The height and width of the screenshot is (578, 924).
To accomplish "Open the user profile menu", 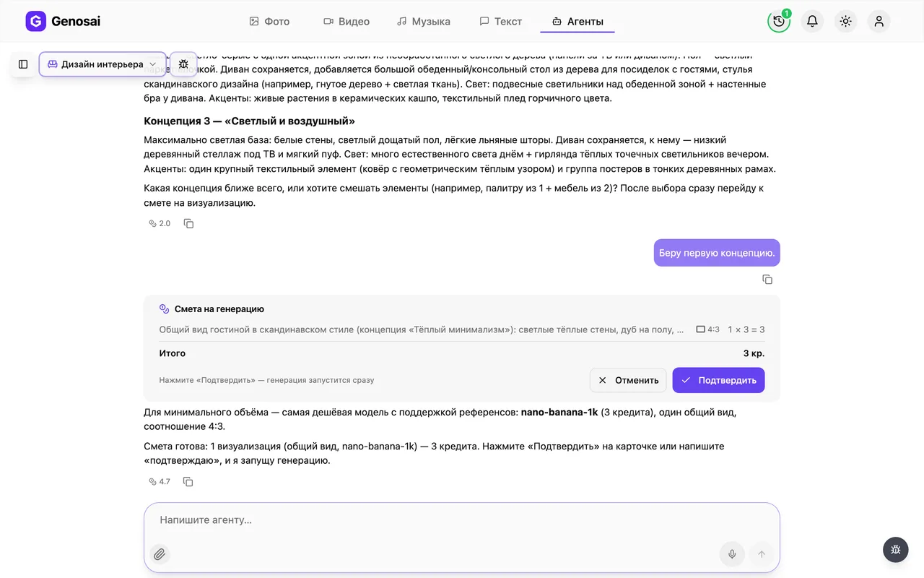I will (879, 21).
